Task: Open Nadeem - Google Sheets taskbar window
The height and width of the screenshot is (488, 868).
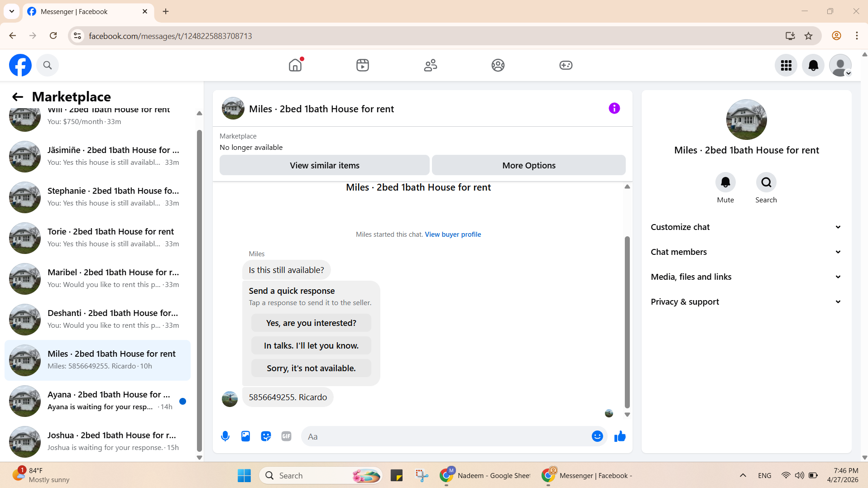Action: 485,475
